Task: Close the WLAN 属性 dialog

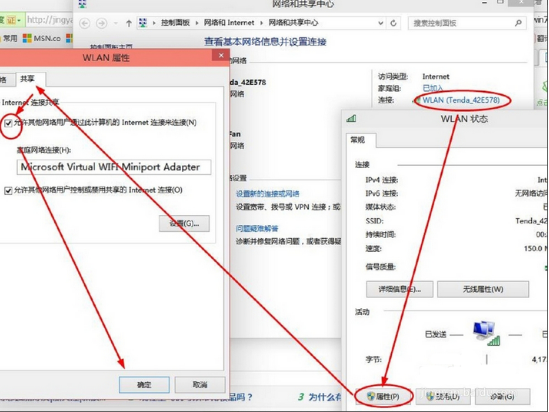Action: [221, 55]
